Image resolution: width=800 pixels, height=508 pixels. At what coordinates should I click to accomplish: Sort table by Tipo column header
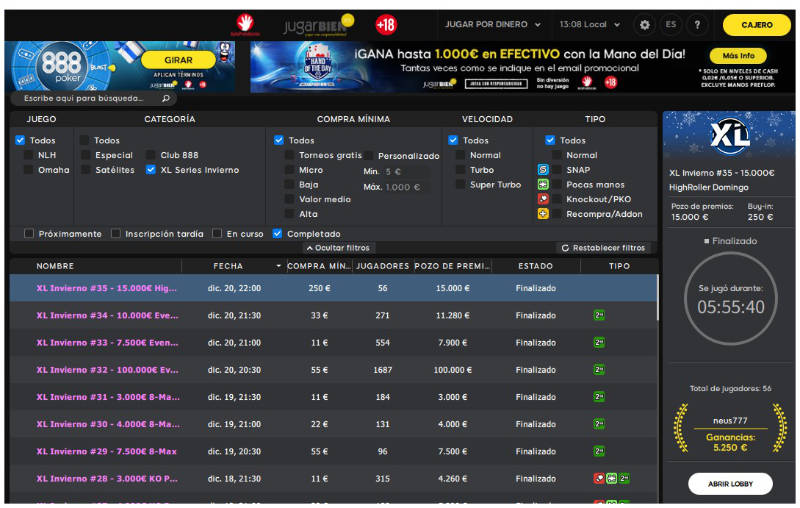click(619, 266)
